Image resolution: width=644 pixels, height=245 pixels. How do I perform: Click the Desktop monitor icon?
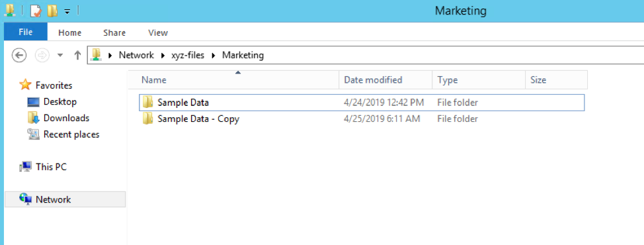[33, 101]
